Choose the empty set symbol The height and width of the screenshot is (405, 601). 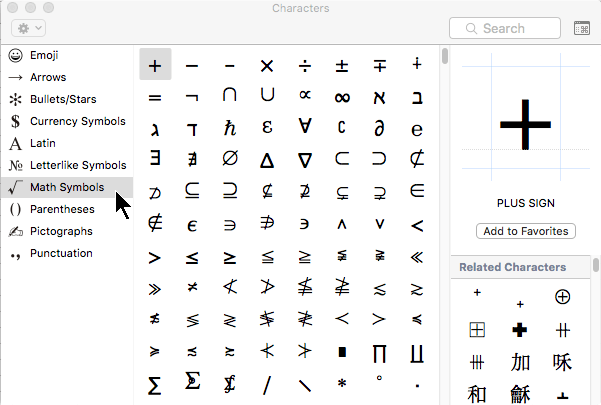(230, 158)
